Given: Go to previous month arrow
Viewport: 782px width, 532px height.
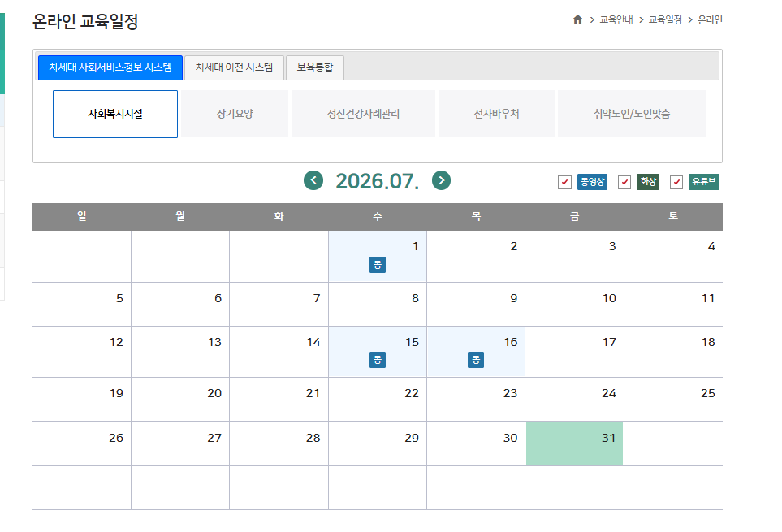Looking at the screenshot, I should pos(313,180).
